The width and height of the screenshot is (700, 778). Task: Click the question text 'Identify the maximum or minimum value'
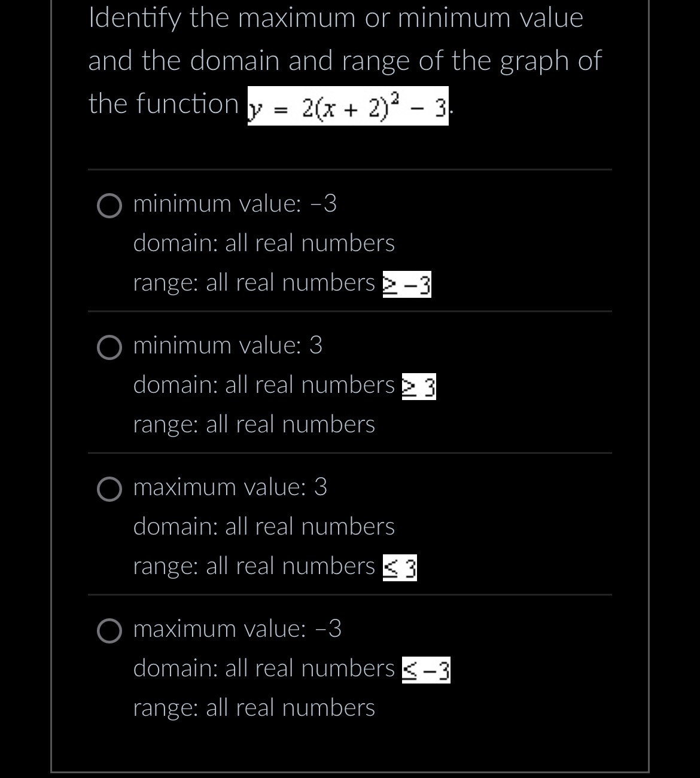[x=336, y=18]
